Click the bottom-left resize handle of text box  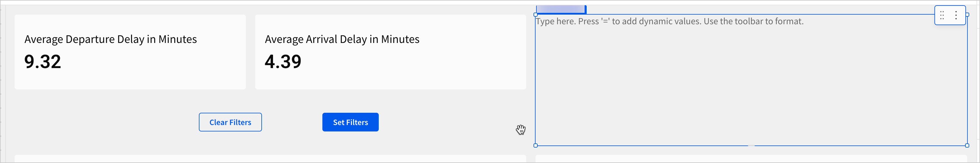(536, 145)
